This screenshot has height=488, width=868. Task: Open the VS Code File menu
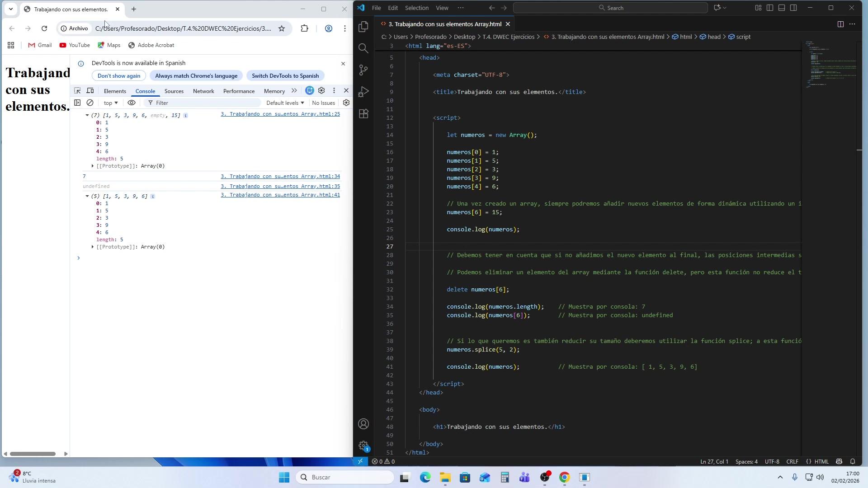point(376,8)
